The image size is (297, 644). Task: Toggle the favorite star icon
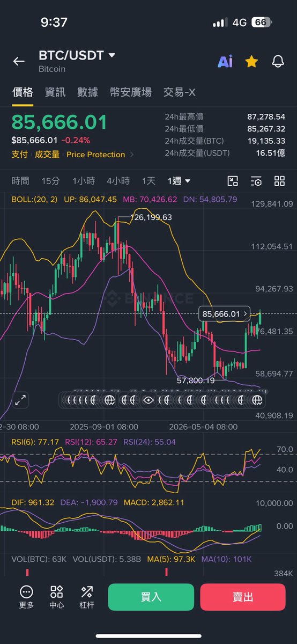click(251, 61)
